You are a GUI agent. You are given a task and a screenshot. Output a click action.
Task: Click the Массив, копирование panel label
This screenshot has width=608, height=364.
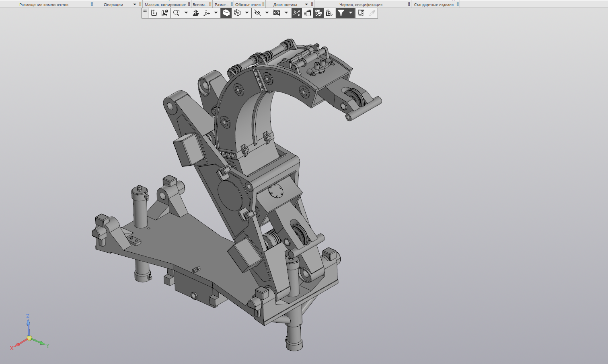pos(165,4)
